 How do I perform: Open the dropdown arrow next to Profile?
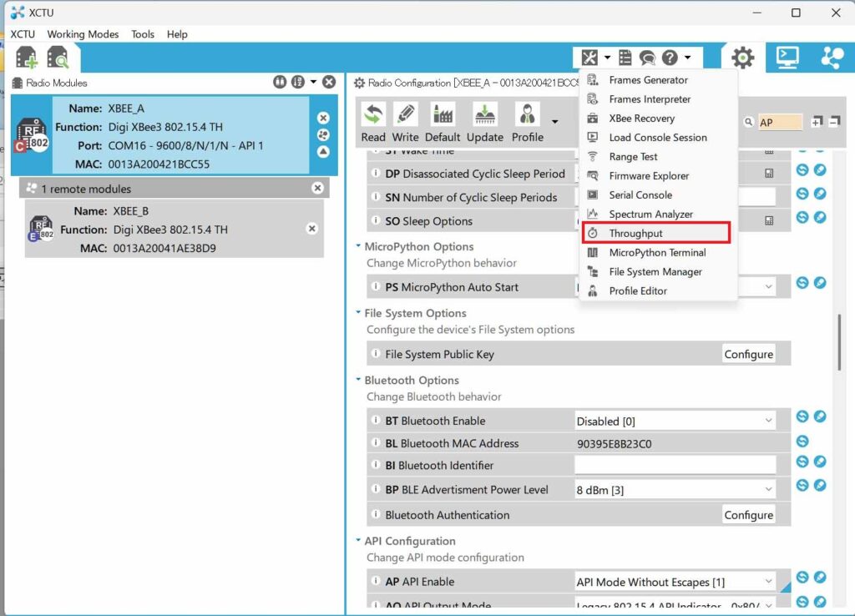554,122
